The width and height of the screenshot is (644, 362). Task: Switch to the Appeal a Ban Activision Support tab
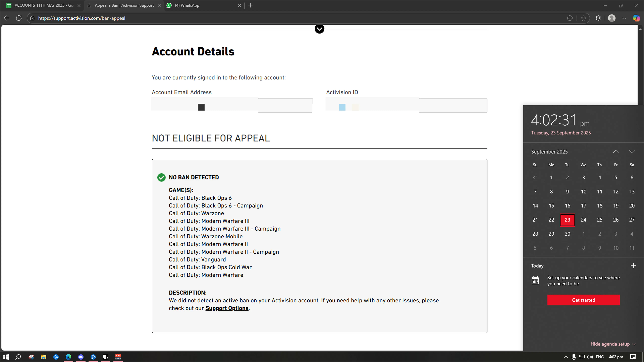pyautogui.click(x=124, y=5)
